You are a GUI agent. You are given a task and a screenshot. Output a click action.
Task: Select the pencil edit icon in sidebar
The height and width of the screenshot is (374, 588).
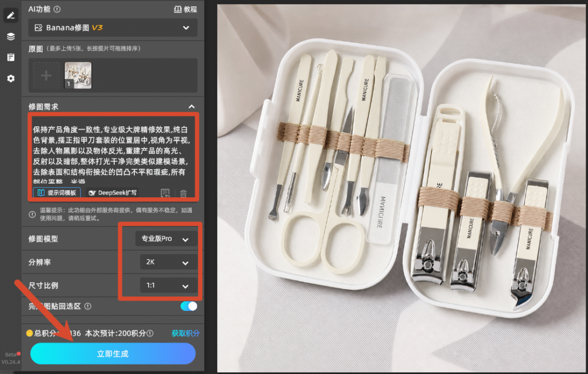point(10,15)
